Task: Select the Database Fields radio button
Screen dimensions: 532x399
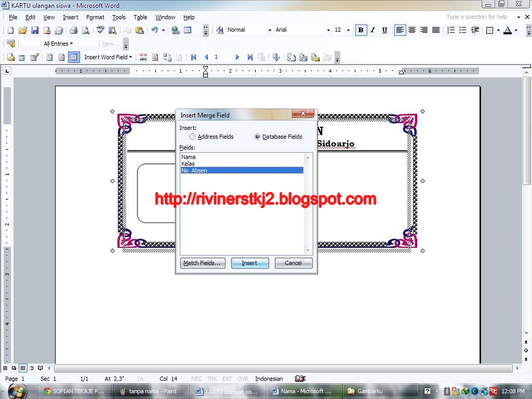Action: click(257, 137)
